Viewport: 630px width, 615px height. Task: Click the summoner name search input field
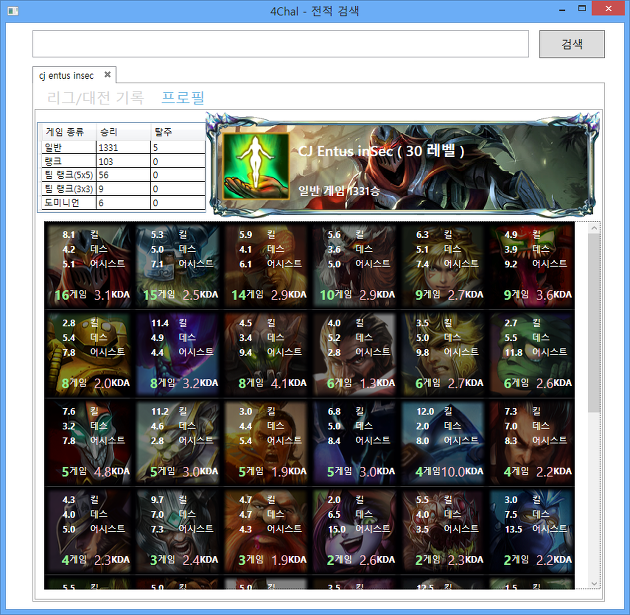(280, 44)
